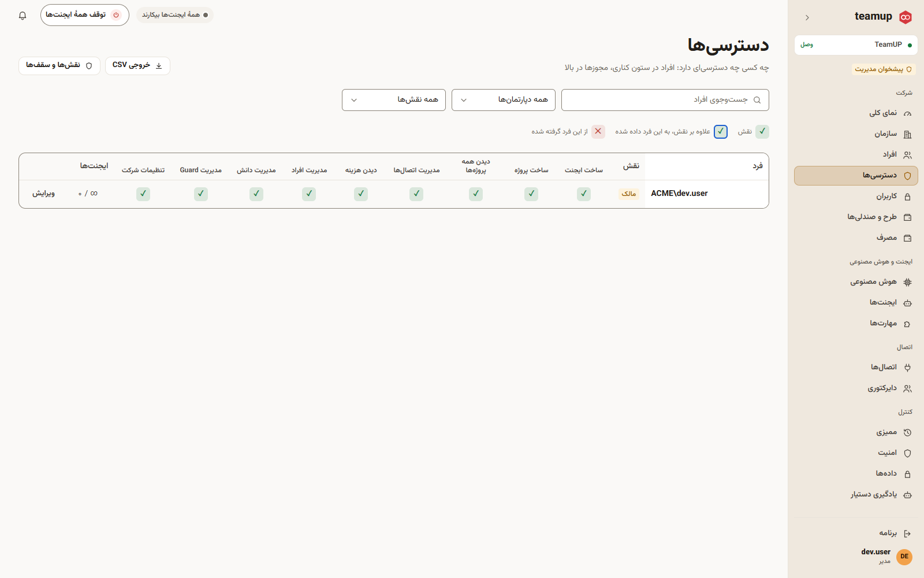Image resolution: width=924 pixels, height=578 pixels.
Task: Focus the جست‌وجوی افراد search field
Action: point(665,100)
